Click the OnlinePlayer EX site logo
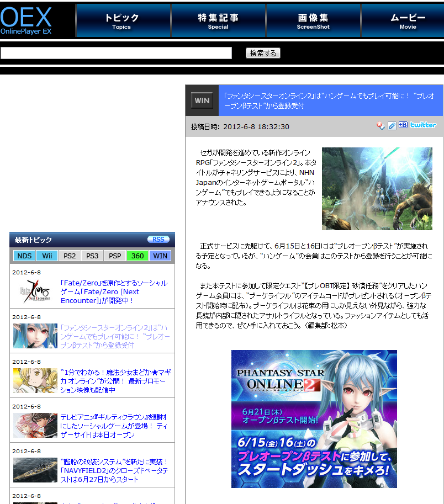 click(x=26, y=20)
